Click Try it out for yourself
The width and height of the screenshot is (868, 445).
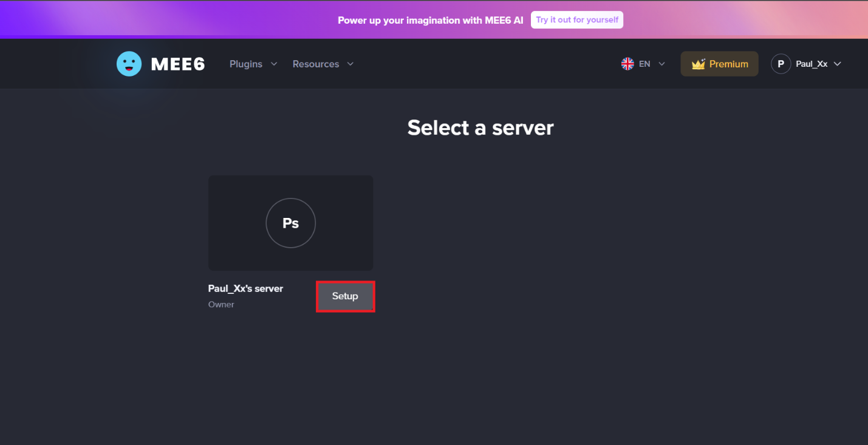577,20
